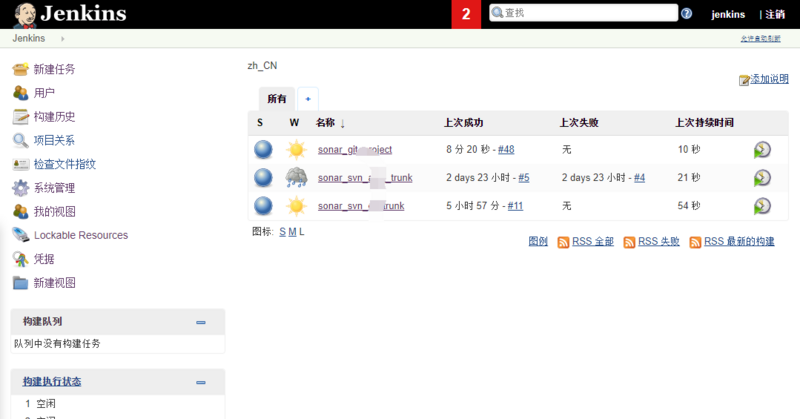Click the red notification badge showing 2
This screenshot has width=800, height=419.
466,14
